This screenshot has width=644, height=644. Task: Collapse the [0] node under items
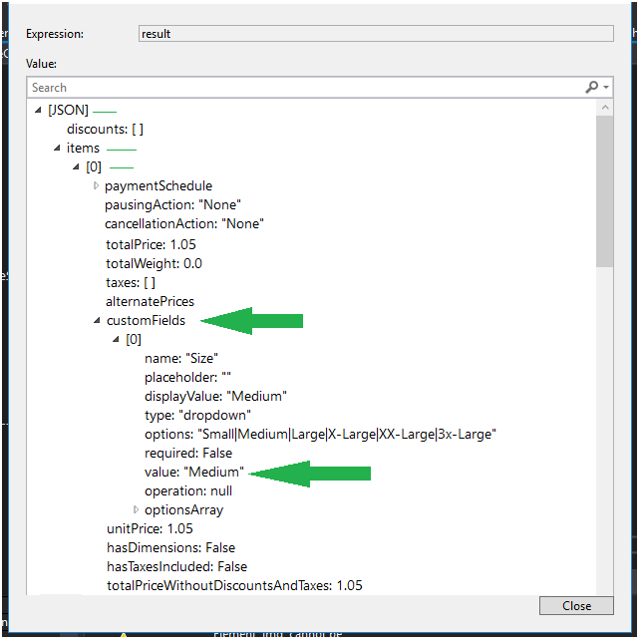[x=76, y=166]
